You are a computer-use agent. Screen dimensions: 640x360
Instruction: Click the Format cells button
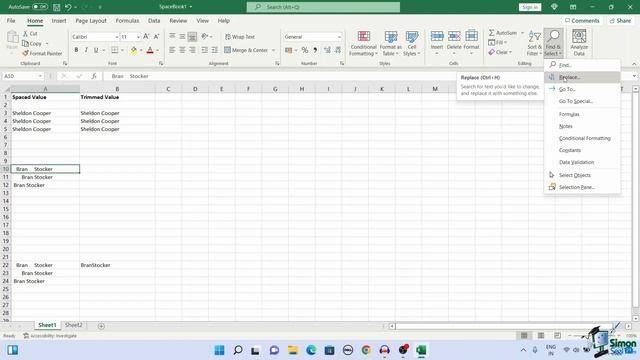pos(471,42)
